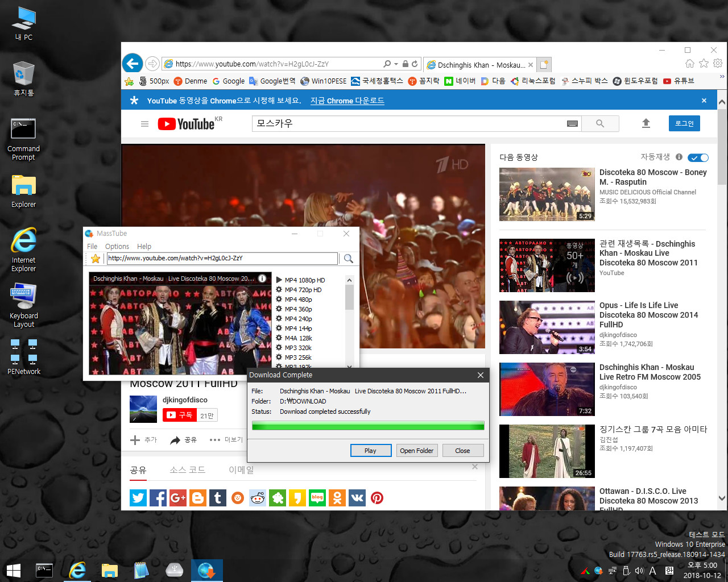Open browser search dropdown arrow in address bar

[396, 64]
